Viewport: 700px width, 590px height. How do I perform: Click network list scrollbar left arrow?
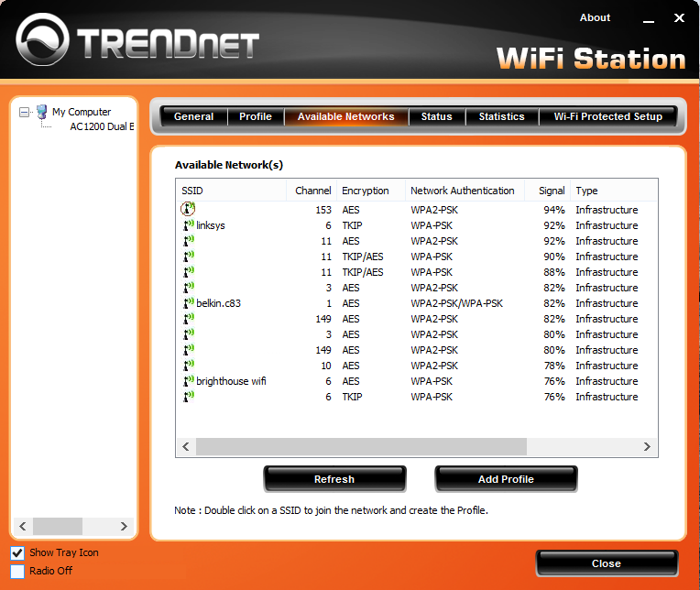pos(186,447)
